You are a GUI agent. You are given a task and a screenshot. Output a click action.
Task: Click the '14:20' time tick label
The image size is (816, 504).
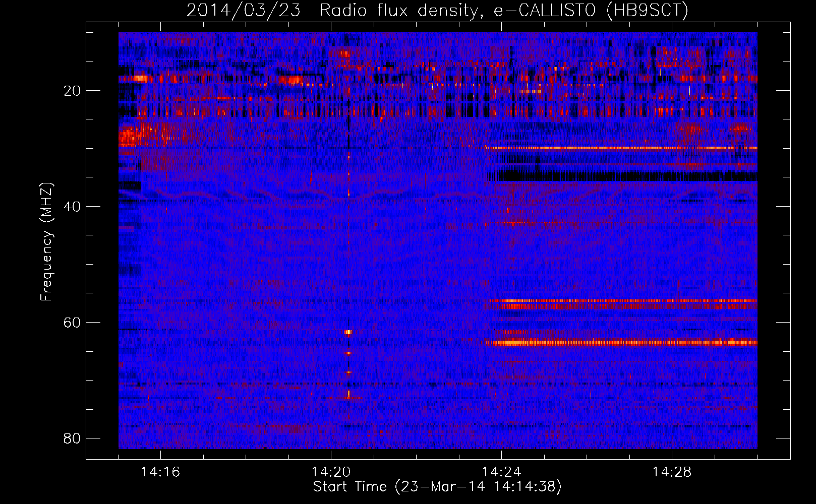[331, 472]
